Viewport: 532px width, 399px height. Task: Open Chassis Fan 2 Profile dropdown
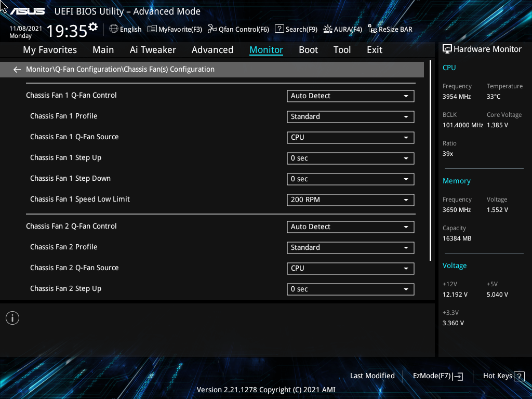coord(351,248)
